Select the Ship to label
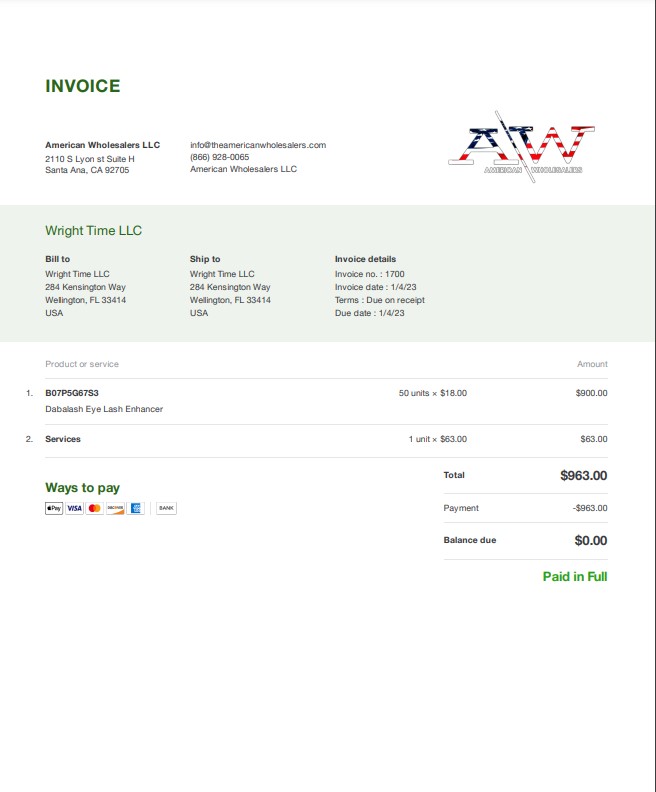The height and width of the screenshot is (792, 656). click(205, 259)
